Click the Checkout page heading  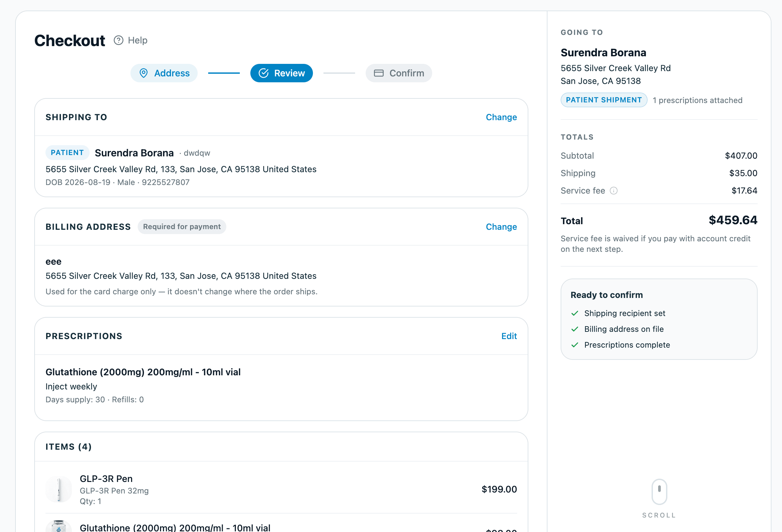[x=70, y=40]
